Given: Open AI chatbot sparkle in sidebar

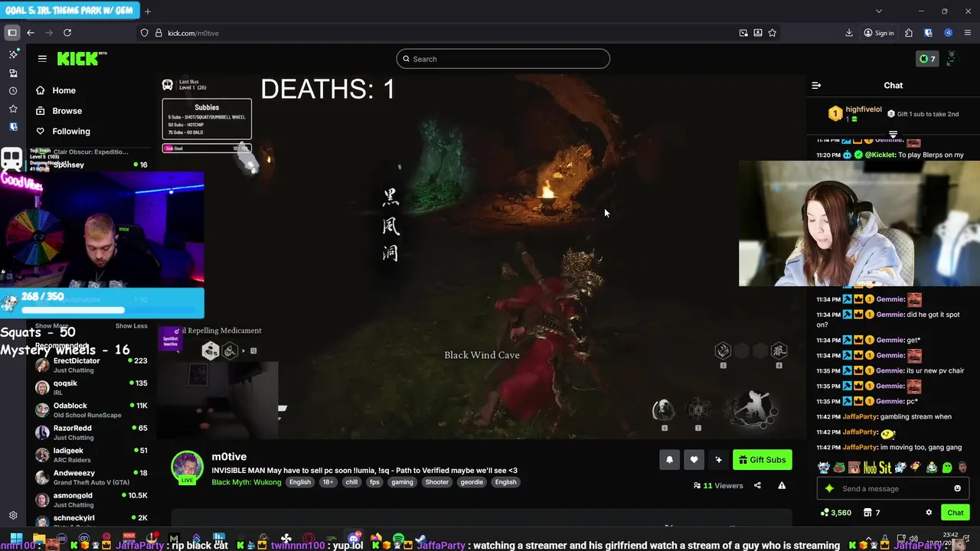Looking at the screenshot, I should coord(13,54).
